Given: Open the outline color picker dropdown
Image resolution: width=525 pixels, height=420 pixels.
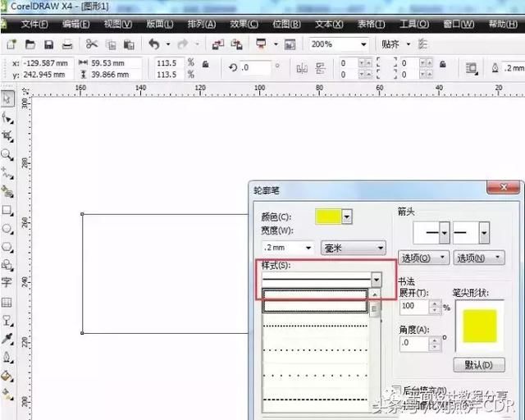Looking at the screenshot, I should [x=347, y=217].
